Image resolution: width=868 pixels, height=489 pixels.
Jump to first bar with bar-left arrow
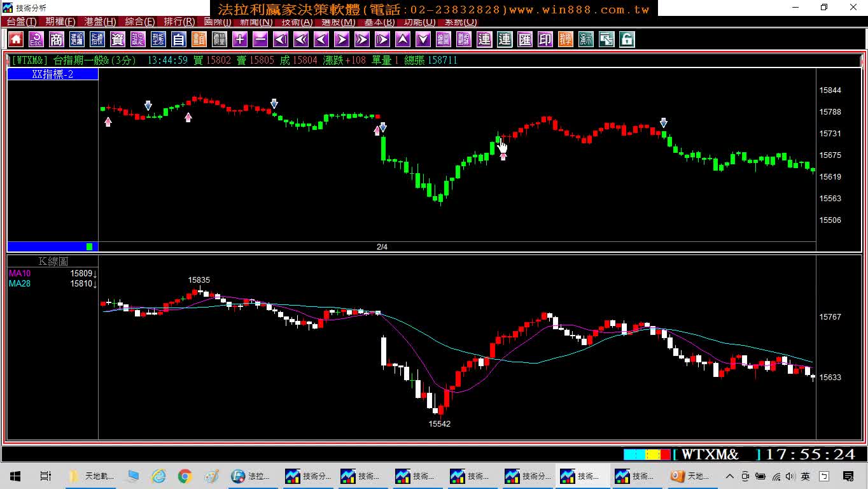[x=281, y=39]
